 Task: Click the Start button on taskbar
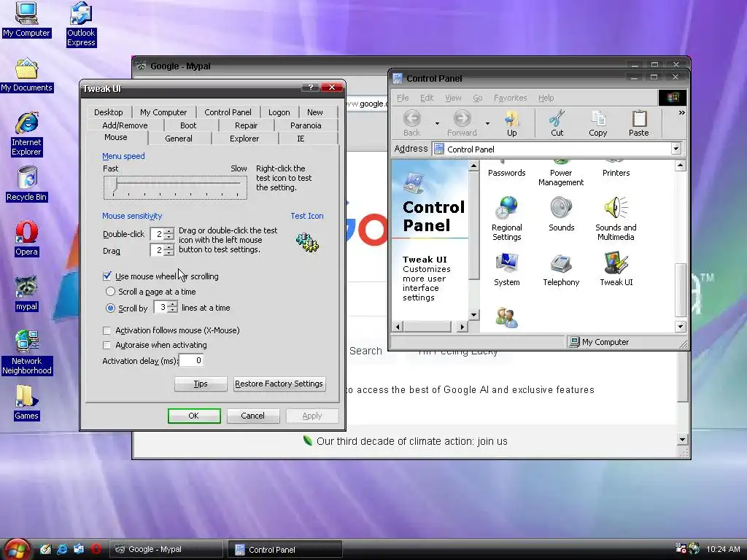(17, 549)
